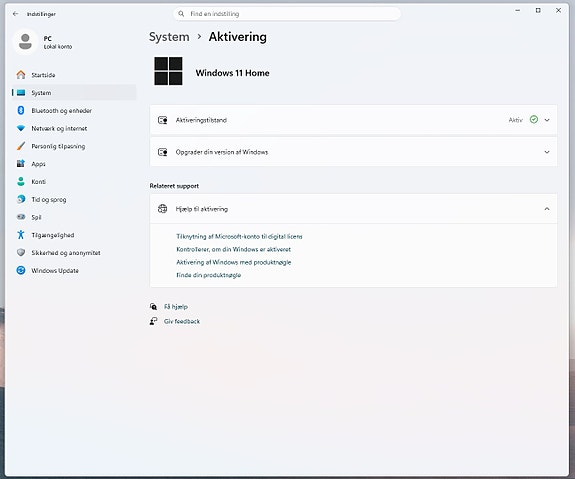The height and width of the screenshot is (479, 575).
Task: Open link Tilknytning af Microsoft-konto til digital licens
Action: click(x=239, y=237)
